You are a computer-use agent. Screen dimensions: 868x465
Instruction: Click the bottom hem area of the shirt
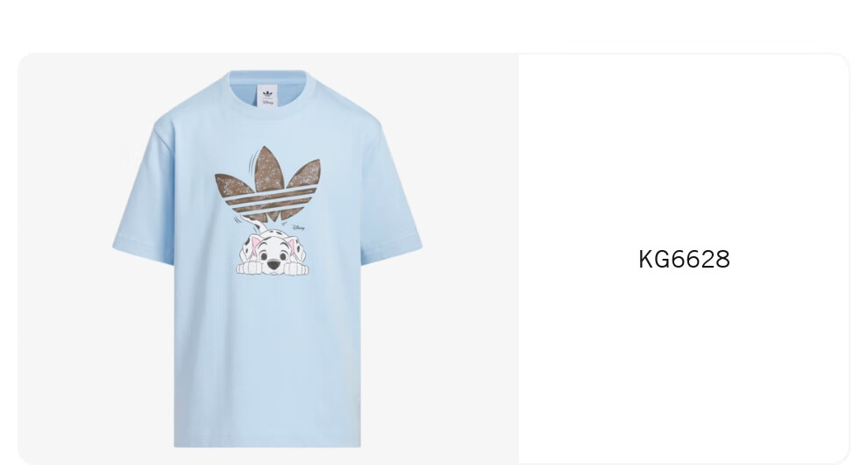(x=267, y=438)
